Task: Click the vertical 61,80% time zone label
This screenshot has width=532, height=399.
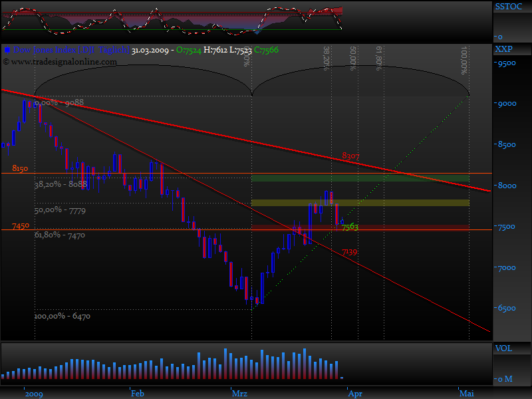Action: (x=379, y=59)
